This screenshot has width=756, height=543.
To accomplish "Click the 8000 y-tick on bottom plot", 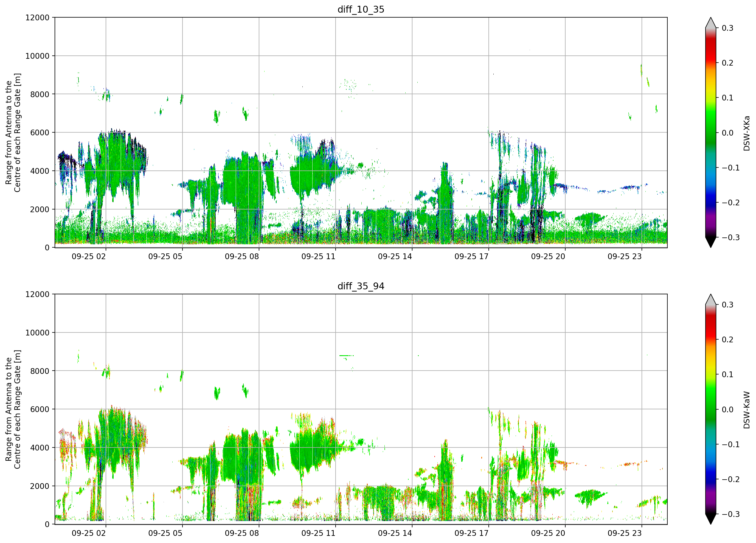I will point(40,371).
